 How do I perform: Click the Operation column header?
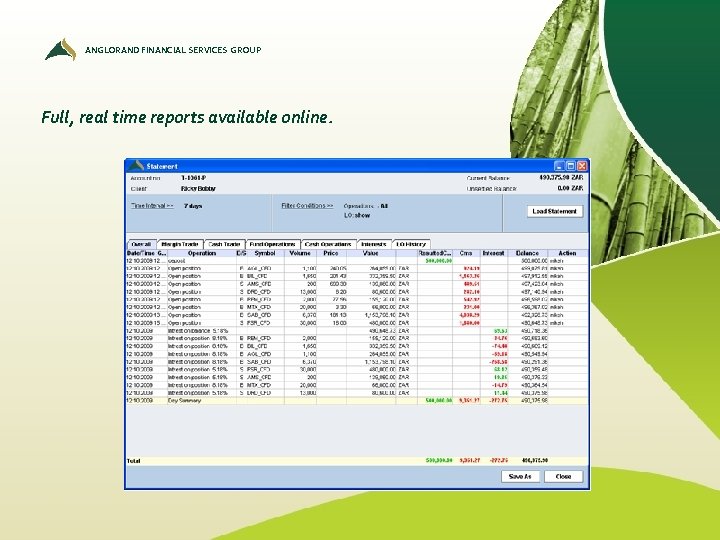coord(202,253)
